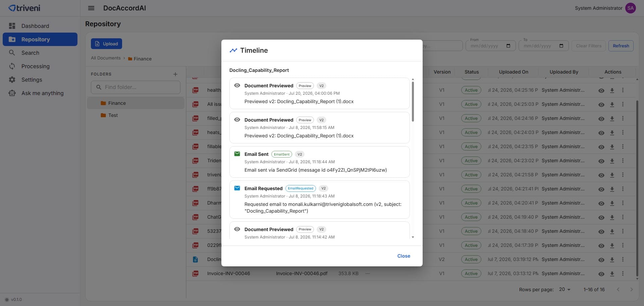
Task: Preview the Invoice-INV-00046 document
Action: click(601, 274)
